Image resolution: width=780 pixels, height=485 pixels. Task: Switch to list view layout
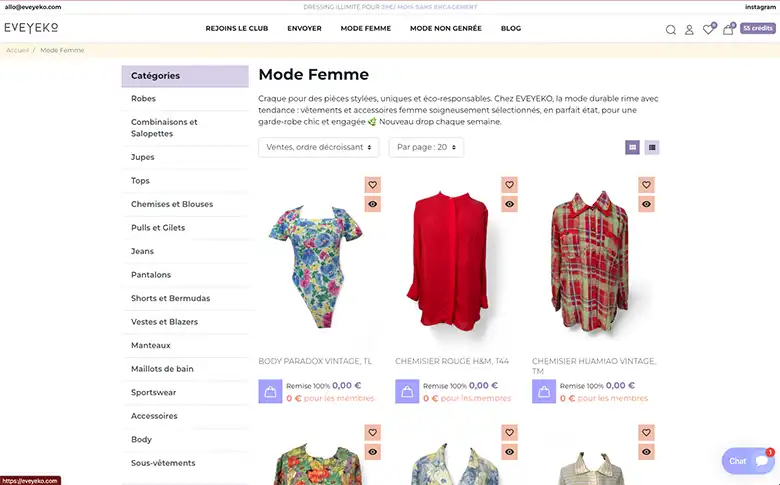[652, 148]
